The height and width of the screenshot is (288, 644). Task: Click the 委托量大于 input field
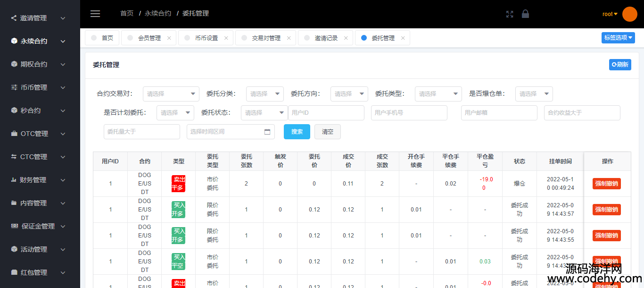[x=142, y=132]
